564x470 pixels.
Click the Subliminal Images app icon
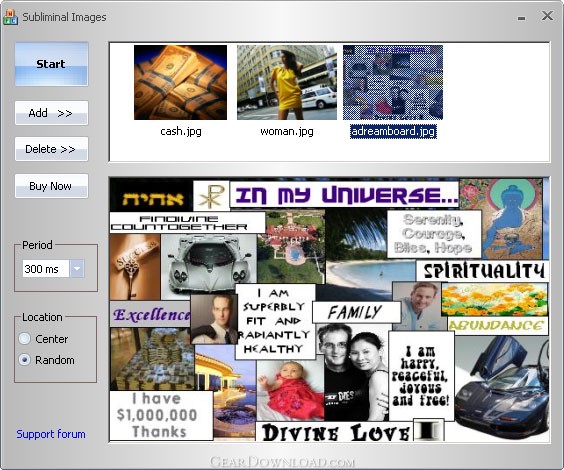10,17
